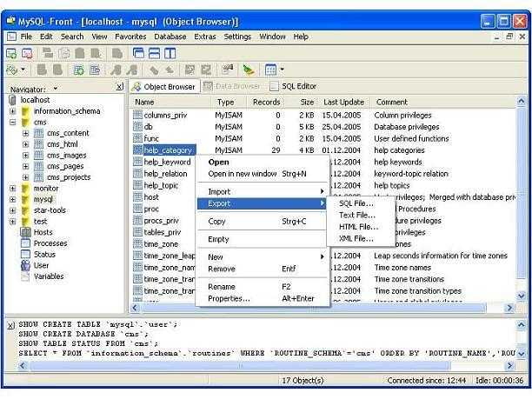532x399 pixels.
Task: Click the new table icon with green arrow
Action: (x=79, y=70)
